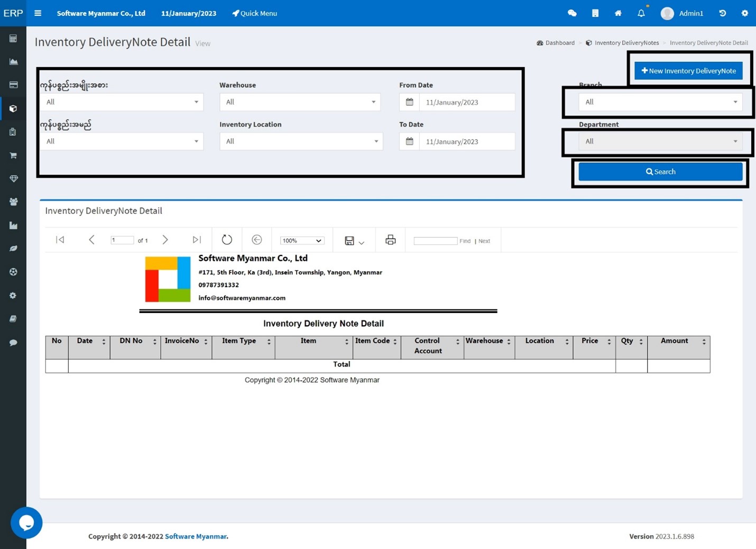Click the report page number box
The height and width of the screenshot is (549, 756).
click(122, 240)
